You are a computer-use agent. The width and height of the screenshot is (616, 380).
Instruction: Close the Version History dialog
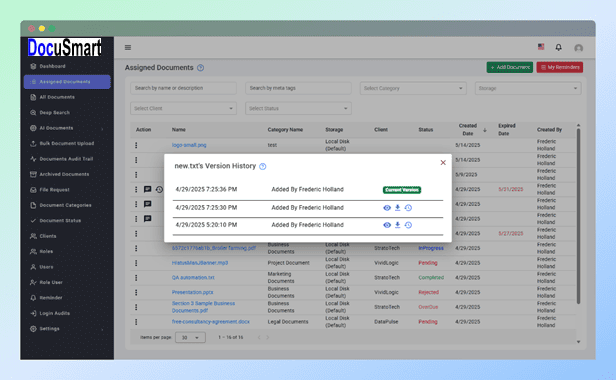(443, 163)
